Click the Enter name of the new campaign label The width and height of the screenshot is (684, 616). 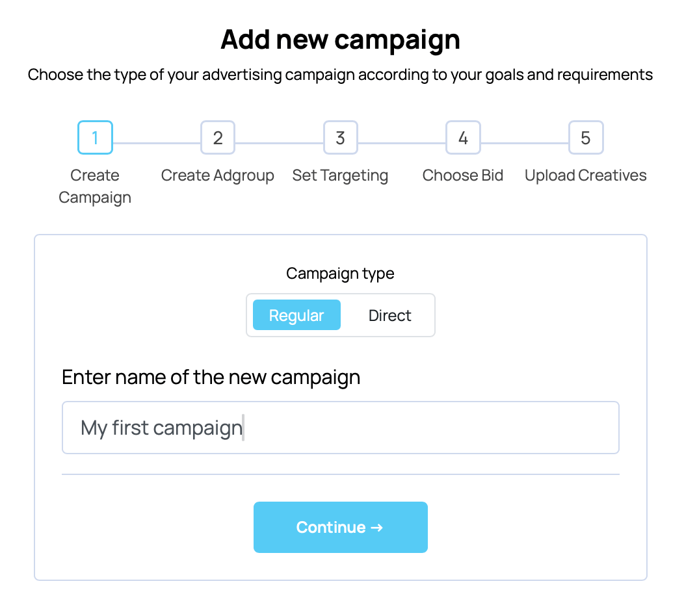(x=211, y=376)
